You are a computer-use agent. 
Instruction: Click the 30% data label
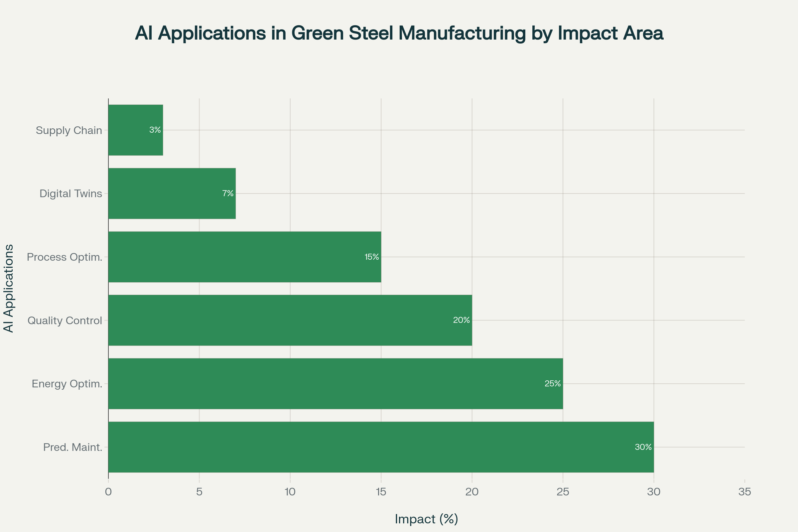[x=643, y=447]
